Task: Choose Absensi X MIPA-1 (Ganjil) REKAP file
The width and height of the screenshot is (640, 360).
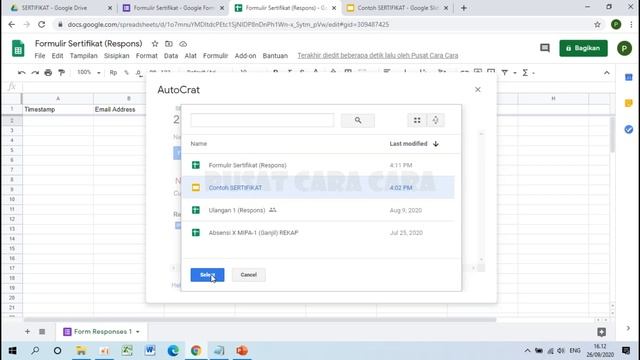Action: pyautogui.click(x=318, y=233)
